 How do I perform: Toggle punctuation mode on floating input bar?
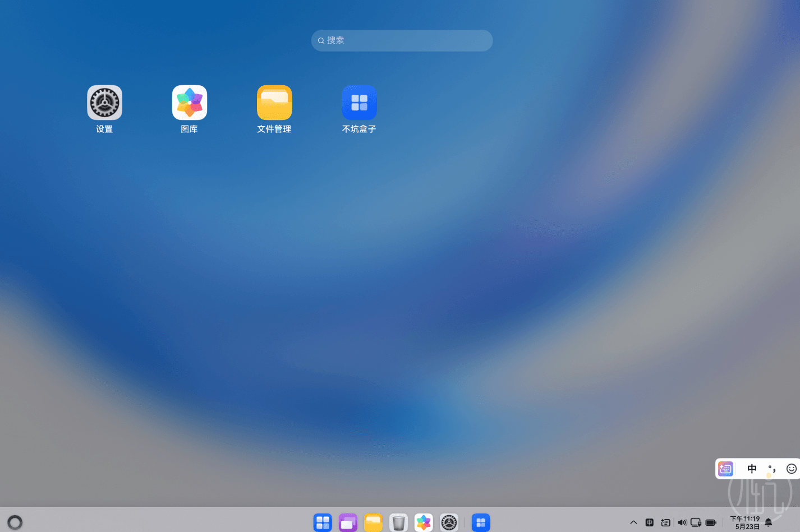coord(772,469)
